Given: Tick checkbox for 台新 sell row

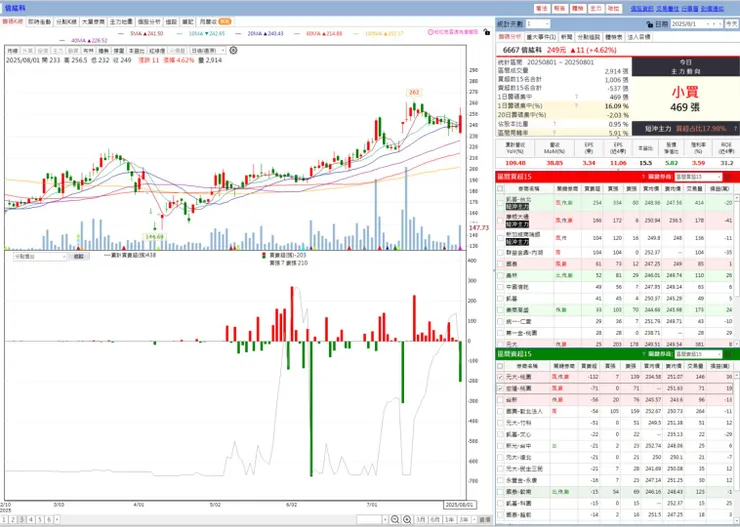Looking at the screenshot, I should pos(500,400).
